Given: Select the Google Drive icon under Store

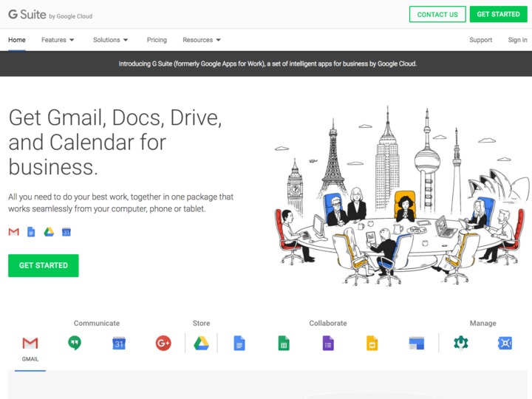Looking at the screenshot, I should click(x=201, y=343).
